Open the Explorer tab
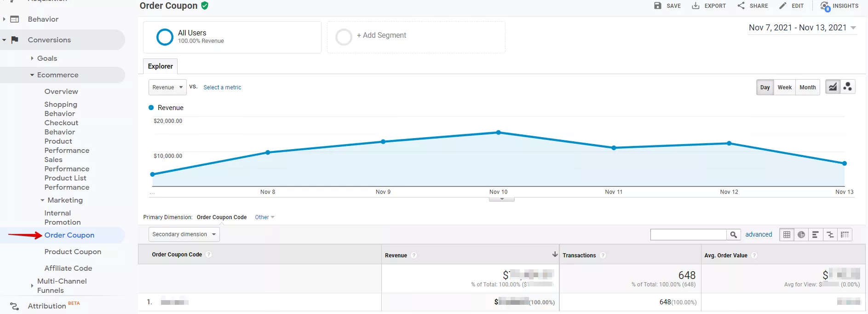Image resolution: width=868 pixels, height=314 pixels. [x=160, y=66]
